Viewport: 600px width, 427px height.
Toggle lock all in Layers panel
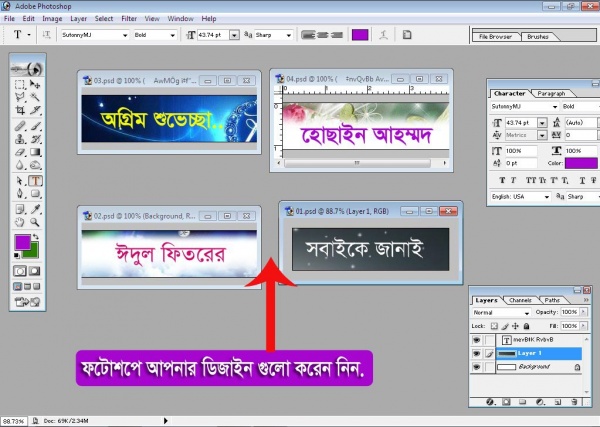coord(527,326)
